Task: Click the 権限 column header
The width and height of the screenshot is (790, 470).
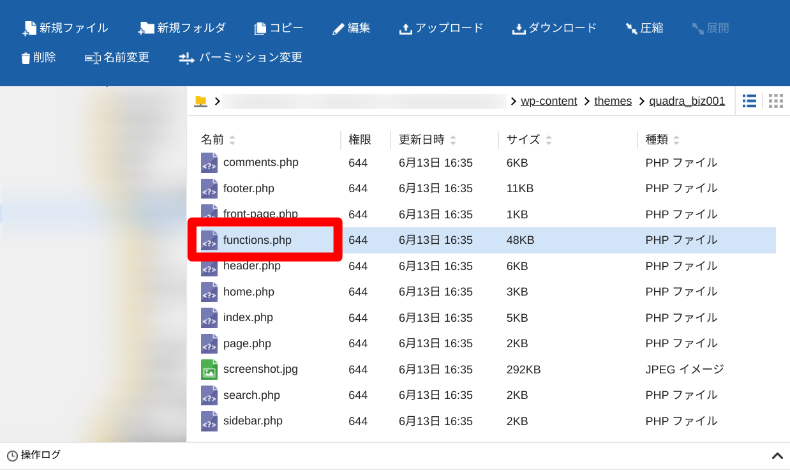Action: click(x=360, y=140)
